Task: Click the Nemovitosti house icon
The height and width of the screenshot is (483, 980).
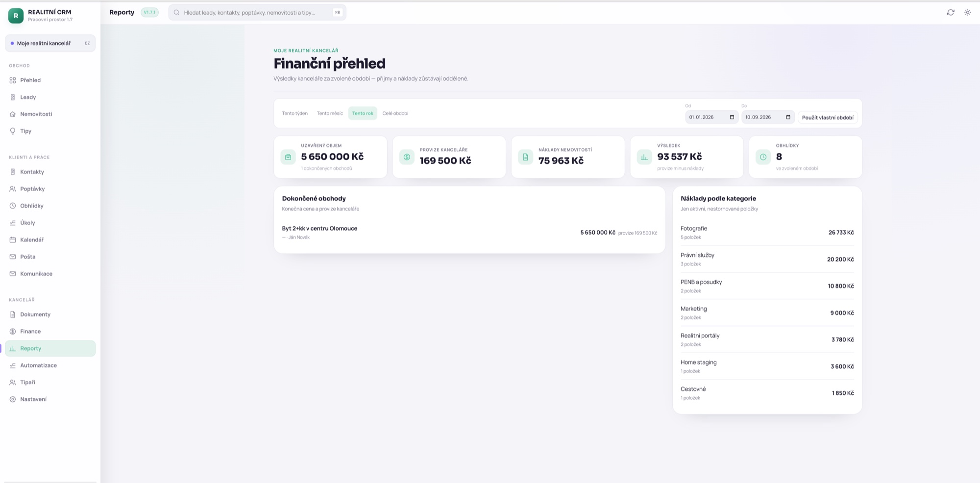Action: click(13, 114)
